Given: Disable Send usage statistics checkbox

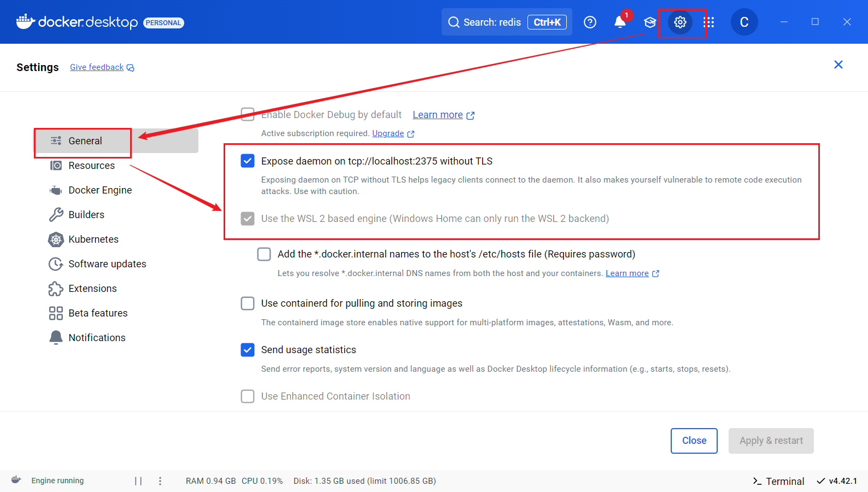Looking at the screenshot, I should point(248,350).
